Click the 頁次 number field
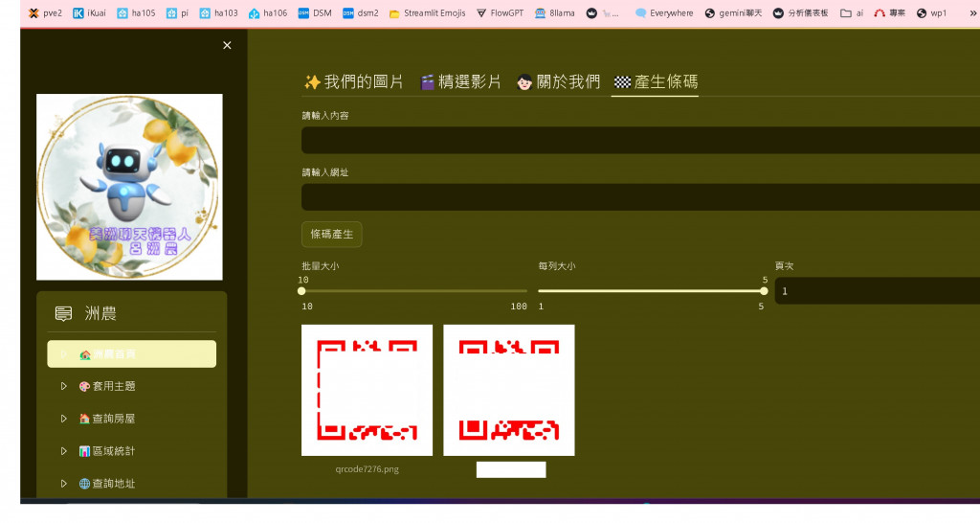 coord(877,291)
